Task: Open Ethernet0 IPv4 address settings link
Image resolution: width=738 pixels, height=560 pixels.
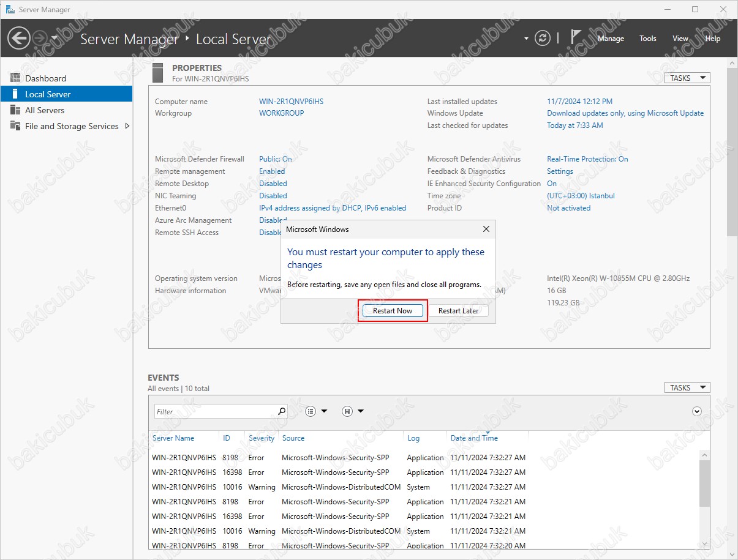Action: [333, 208]
